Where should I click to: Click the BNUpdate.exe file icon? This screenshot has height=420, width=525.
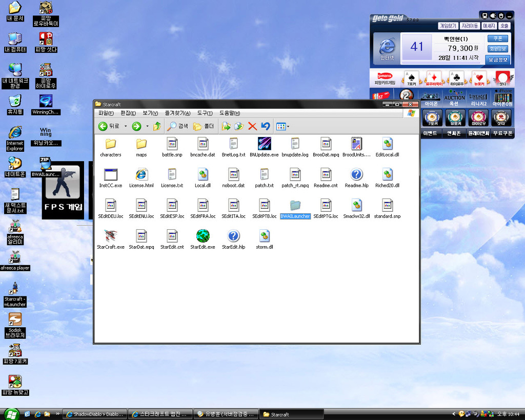click(x=264, y=144)
